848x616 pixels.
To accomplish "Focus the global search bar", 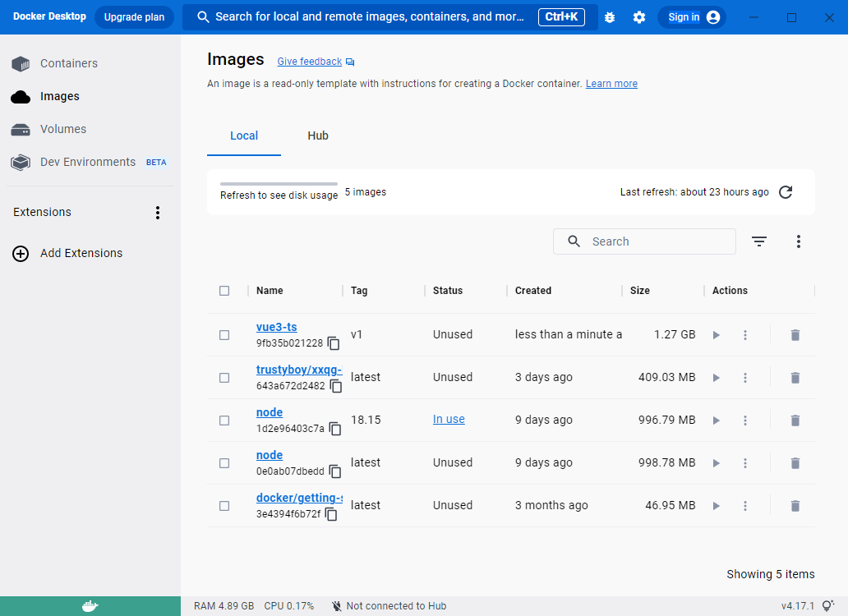I will (389, 17).
